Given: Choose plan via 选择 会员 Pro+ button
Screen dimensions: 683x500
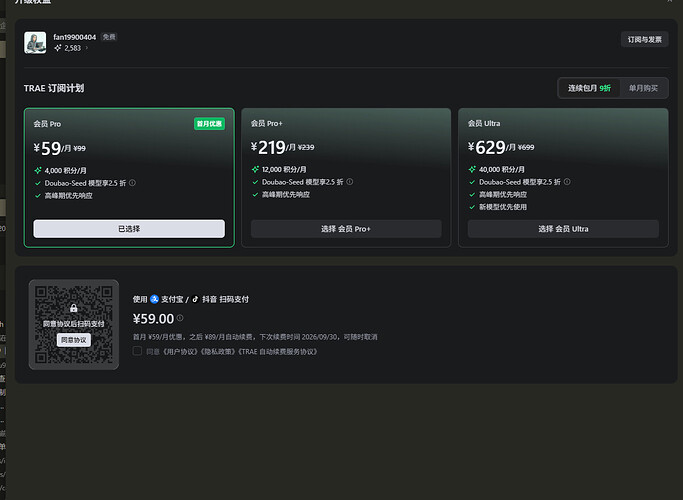Looking at the screenshot, I should (346, 229).
